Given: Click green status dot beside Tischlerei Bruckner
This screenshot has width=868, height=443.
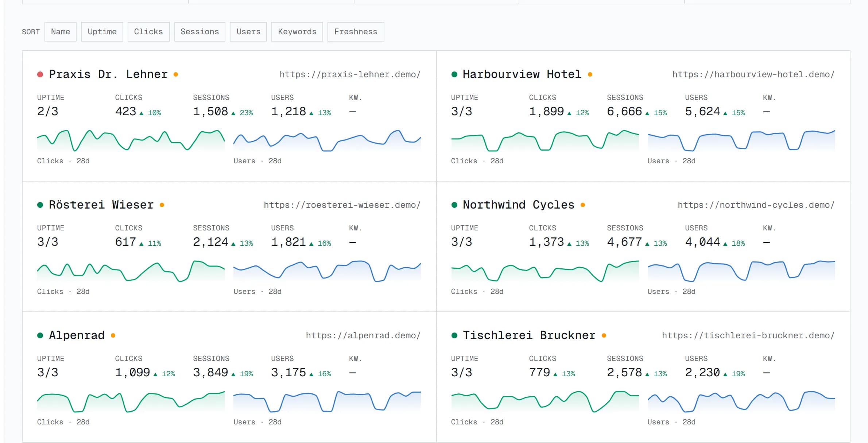Looking at the screenshot, I should (454, 335).
